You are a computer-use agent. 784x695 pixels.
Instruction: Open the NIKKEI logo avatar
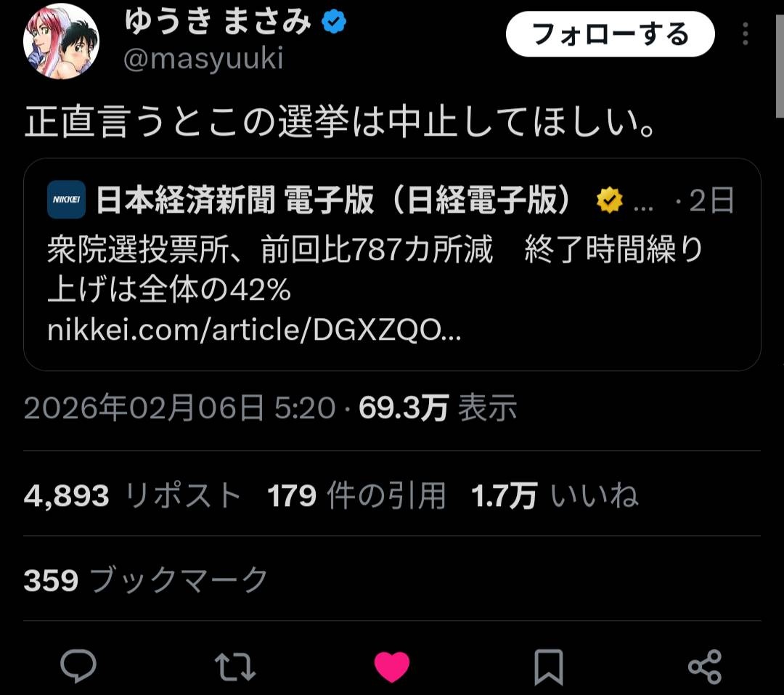coord(67,200)
